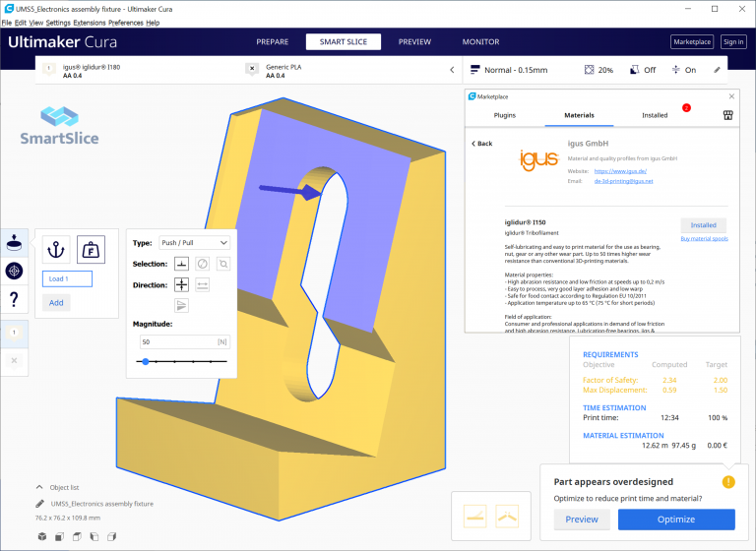756x551 pixels.
Task: Open the SmartSlice constraints sidebar tool
Action: pyautogui.click(x=14, y=243)
